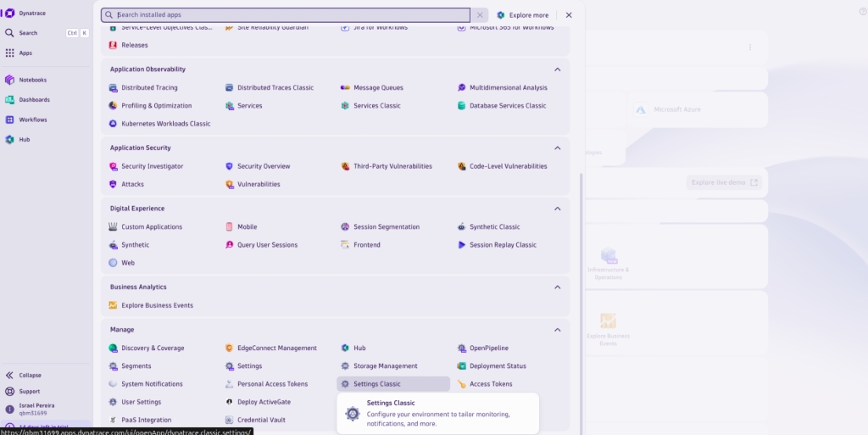Viewport: 868px width, 435px height.
Task: Open the Explore Business Events icon
Action: [x=113, y=305]
